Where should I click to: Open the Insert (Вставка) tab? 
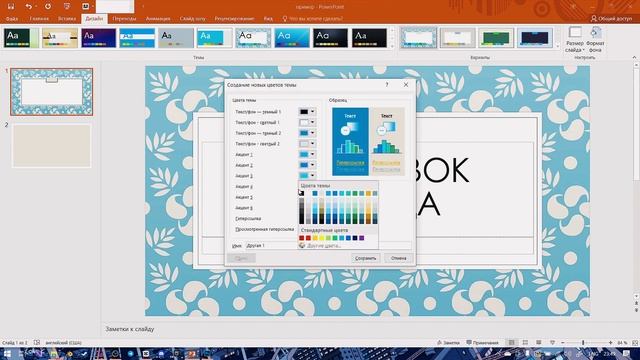tap(67, 19)
